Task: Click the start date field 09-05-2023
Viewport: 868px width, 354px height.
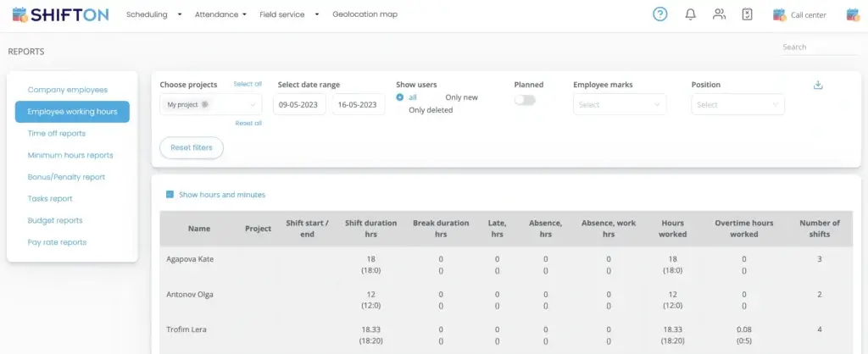Action: (x=299, y=105)
